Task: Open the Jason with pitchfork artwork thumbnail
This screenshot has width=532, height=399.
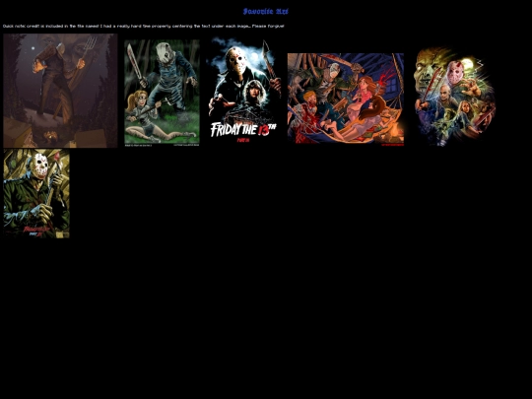Action: [60, 91]
